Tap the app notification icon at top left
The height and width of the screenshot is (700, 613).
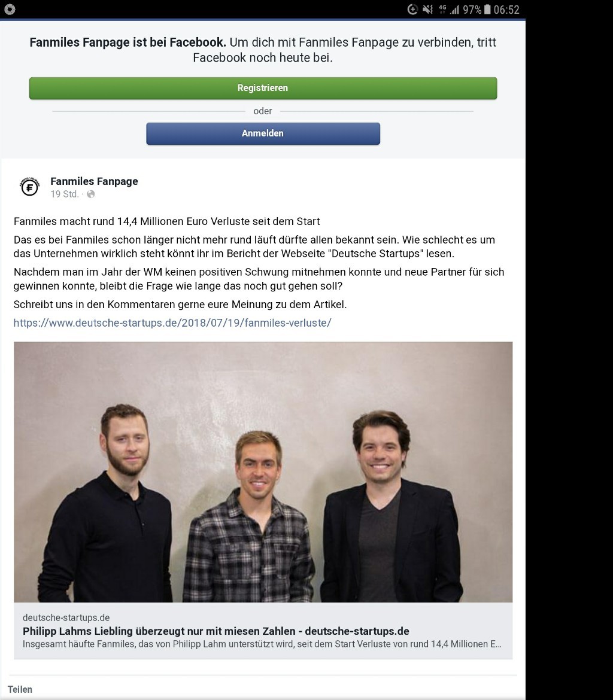[10, 10]
